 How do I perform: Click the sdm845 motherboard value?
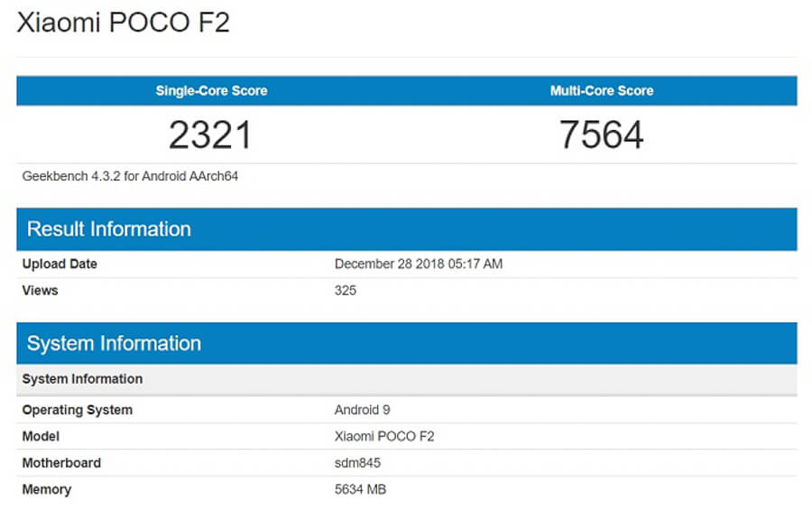pos(356,463)
